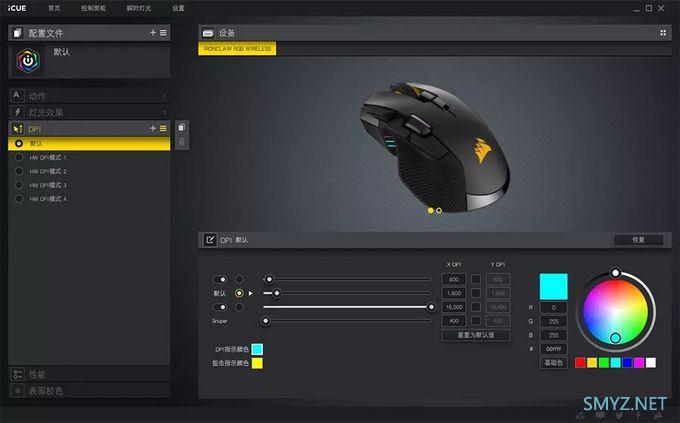Screen dimensions: 680x423
Task: Open the 设置 settings menu
Action: [178, 8]
